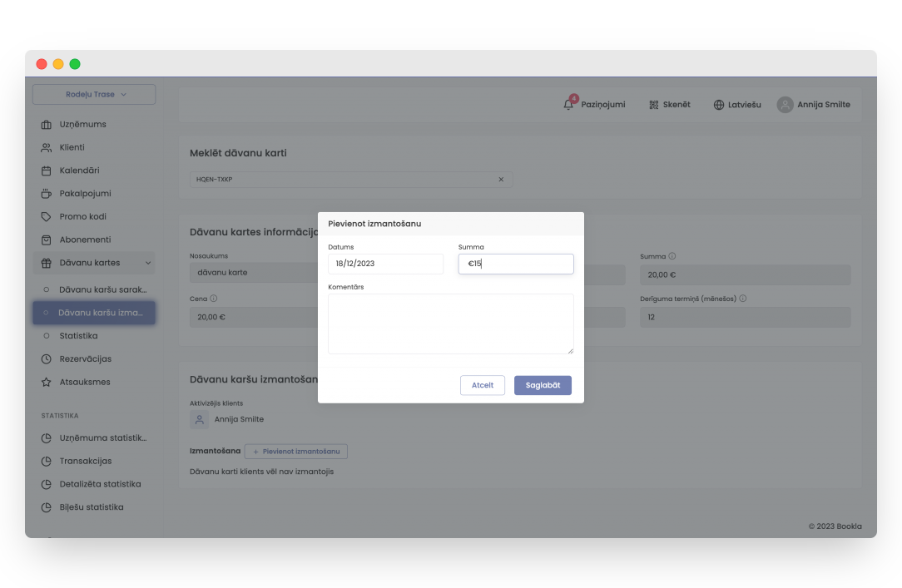
Task: Click the notifications bell icon
Action: click(569, 105)
